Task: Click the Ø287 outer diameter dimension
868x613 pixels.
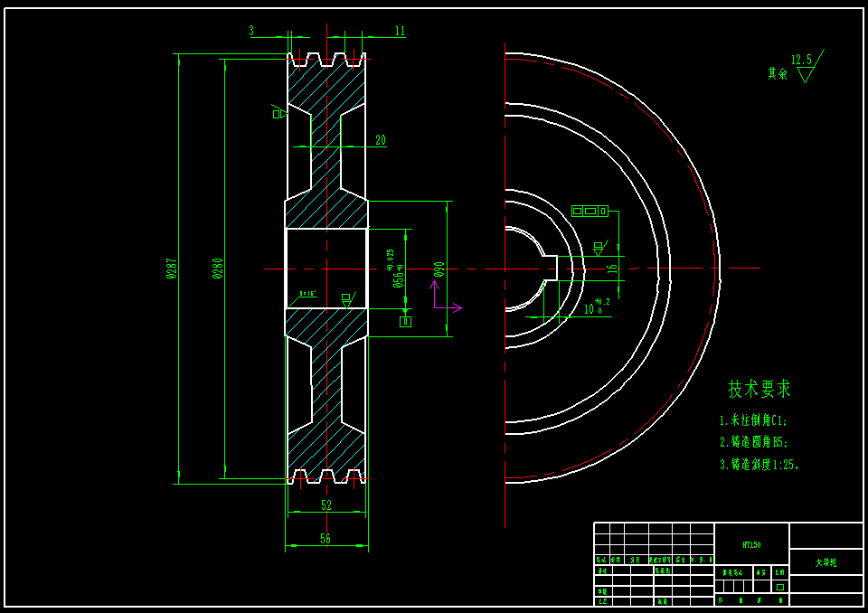Action: (x=172, y=268)
